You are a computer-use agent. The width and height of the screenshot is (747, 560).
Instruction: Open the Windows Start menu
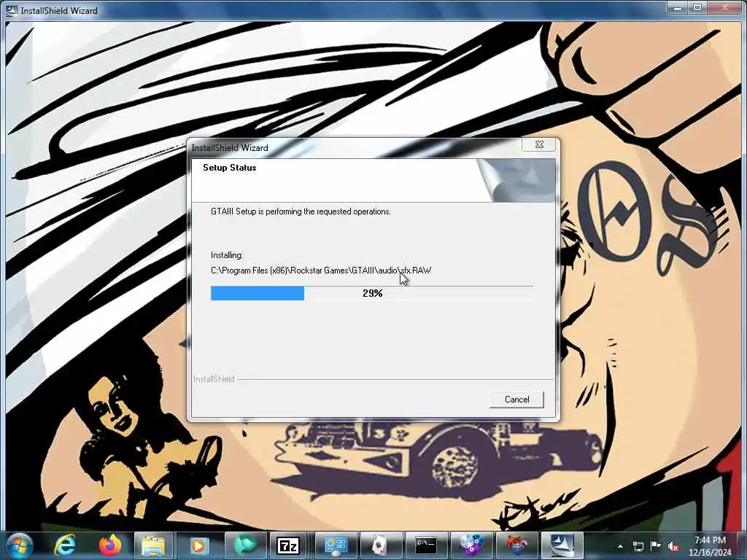point(20,545)
